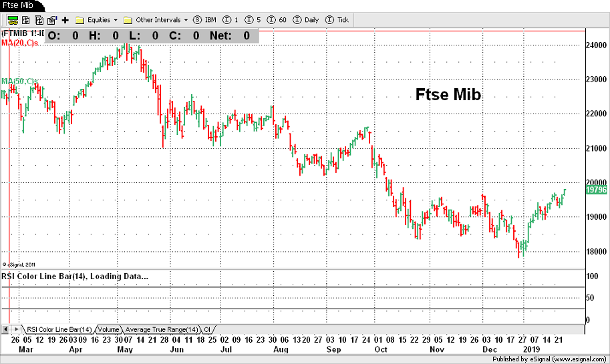This screenshot has width=610, height=364.
Task: Click the eSignal, 2011 copyright label
Action: [19, 264]
